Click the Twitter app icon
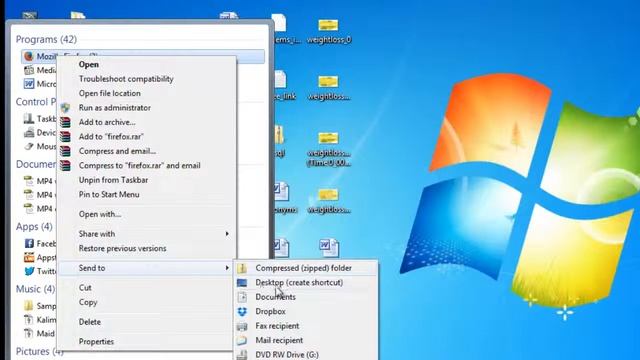The height and width of the screenshot is (360, 640). (x=29, y=271)
